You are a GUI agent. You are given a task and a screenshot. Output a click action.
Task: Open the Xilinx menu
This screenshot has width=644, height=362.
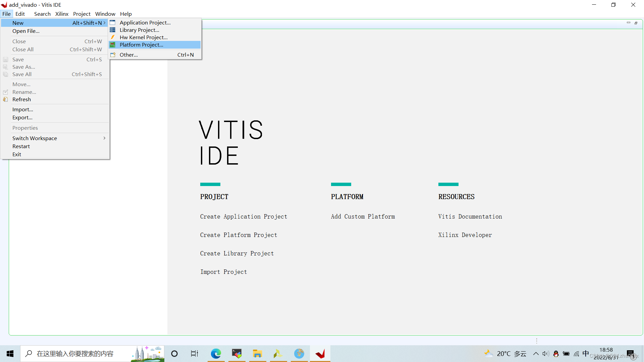[x=61, y=14]
